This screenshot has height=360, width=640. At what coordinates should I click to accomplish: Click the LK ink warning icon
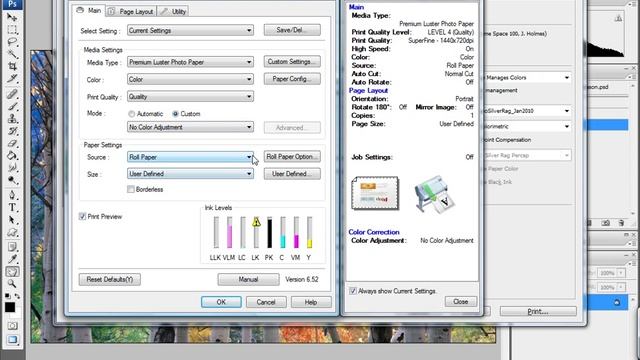[256, 222]
